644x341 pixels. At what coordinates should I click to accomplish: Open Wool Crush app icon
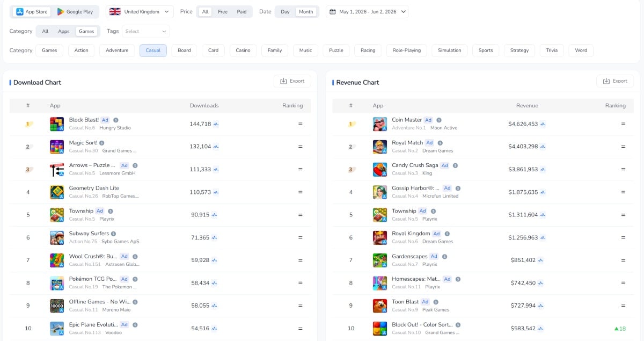[x=57, y=260]
